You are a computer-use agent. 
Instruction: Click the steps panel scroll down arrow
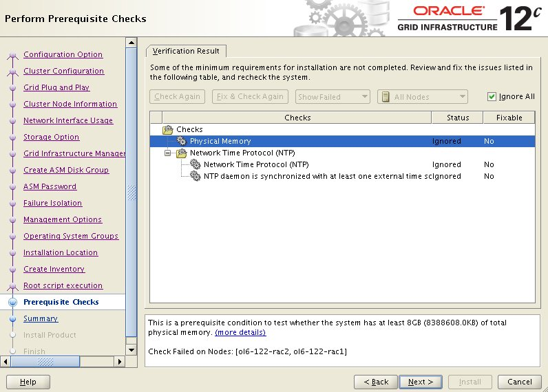point(131,350)
